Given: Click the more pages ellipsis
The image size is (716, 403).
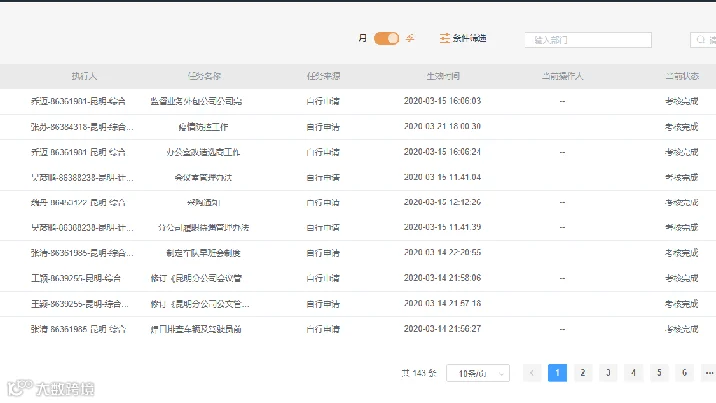Looking at the screenshot, I should (709, 373).
